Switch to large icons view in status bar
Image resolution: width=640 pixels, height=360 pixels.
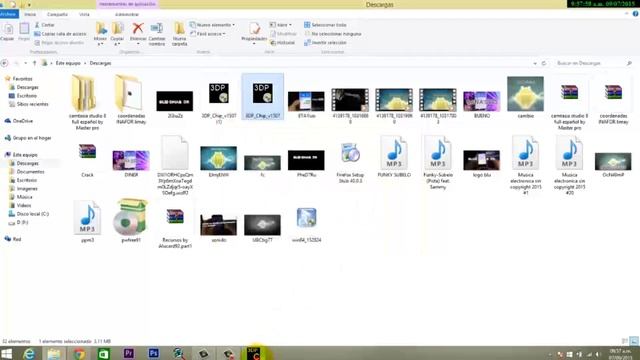pos(634,341)
